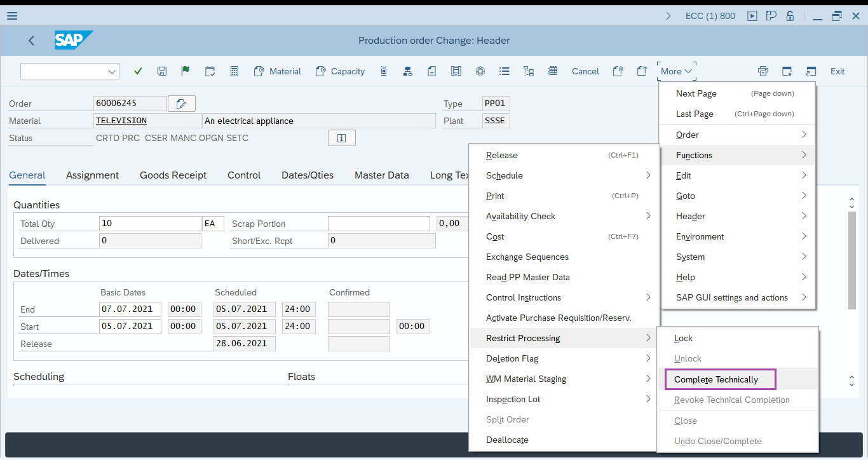Open the hamburger menu at top left

point(11,16)
